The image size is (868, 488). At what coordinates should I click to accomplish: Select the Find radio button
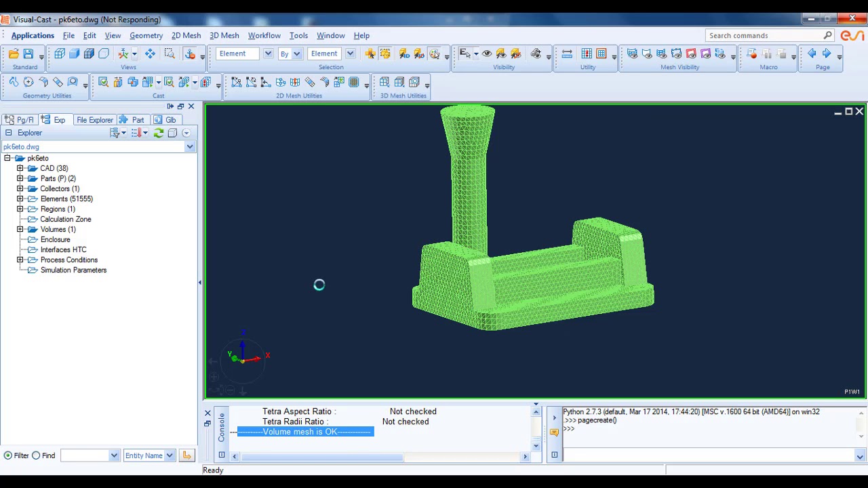36,455
